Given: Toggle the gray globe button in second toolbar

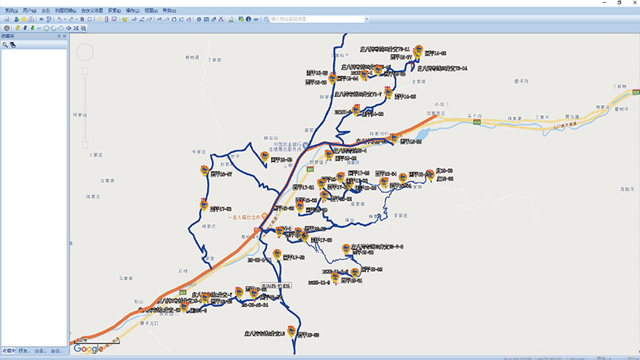Looking at the screenshot, I should click(x=7, y=28).
